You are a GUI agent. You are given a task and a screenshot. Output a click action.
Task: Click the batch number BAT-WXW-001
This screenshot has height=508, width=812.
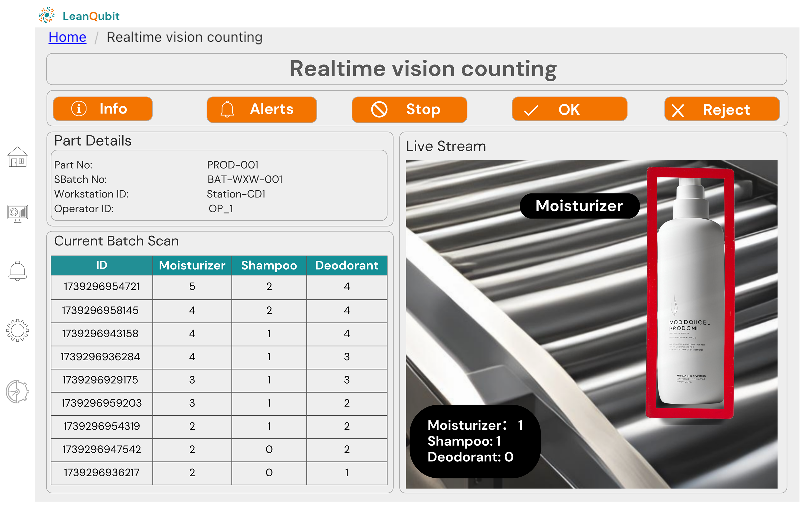click(x=245, y=179)
